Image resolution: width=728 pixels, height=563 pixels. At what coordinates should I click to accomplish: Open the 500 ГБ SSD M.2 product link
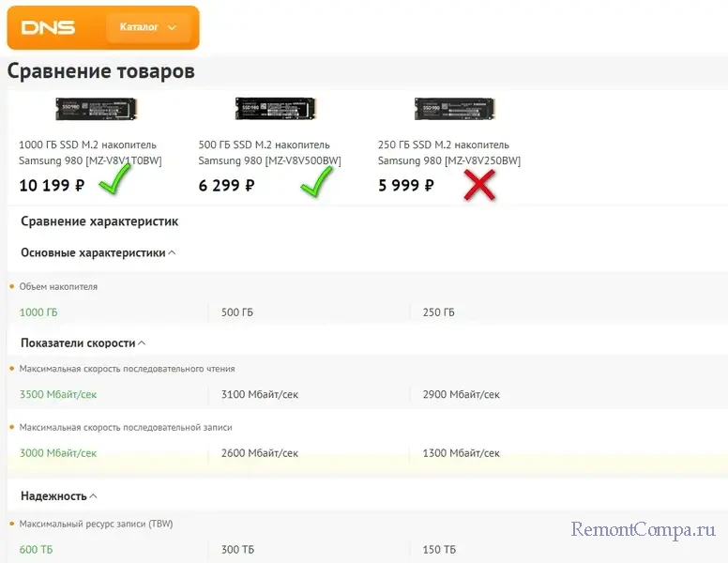[268, 153]
